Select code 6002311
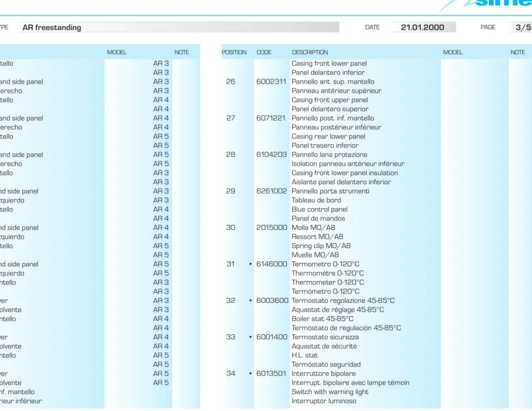532x411 pixels. click(271, 82)
